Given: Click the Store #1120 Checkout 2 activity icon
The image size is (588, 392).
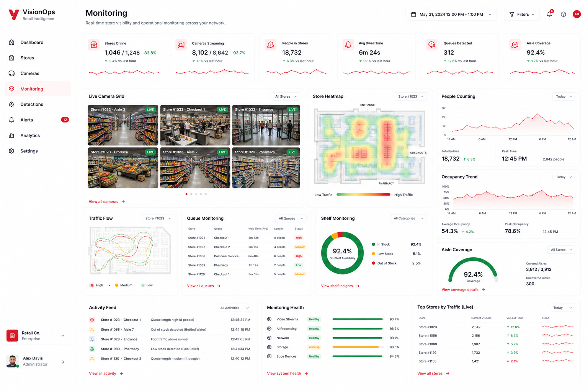Looking at the screenshot, I should (x=92, y=359).
